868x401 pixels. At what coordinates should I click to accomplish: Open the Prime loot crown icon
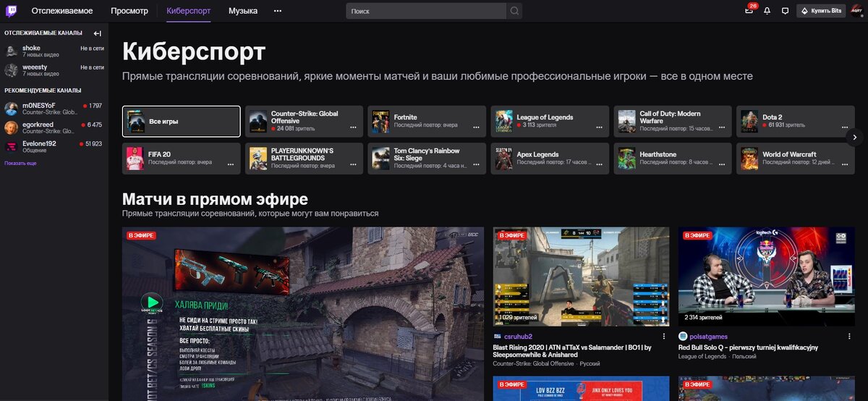(x=749, y=11)
